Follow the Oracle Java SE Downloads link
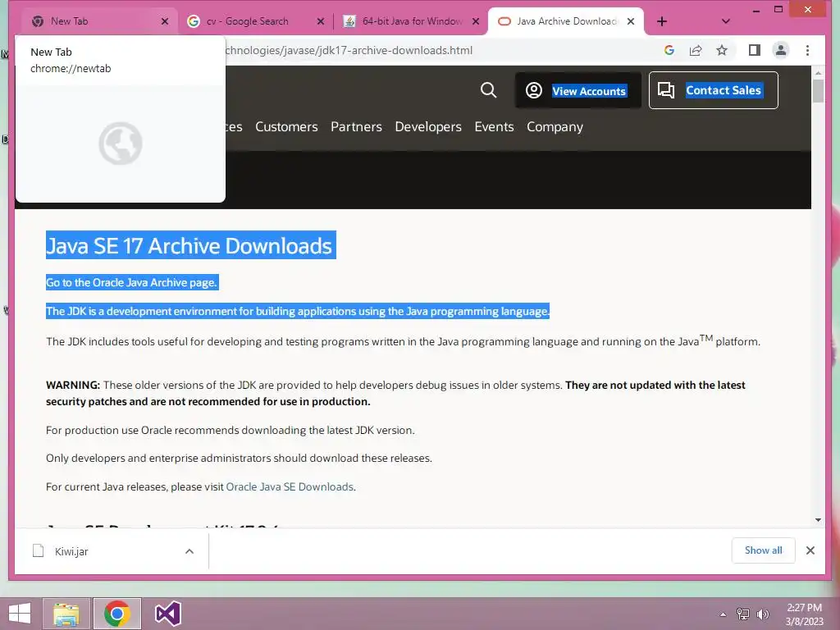This screenshot has width=840, height=630. (290, 487)
